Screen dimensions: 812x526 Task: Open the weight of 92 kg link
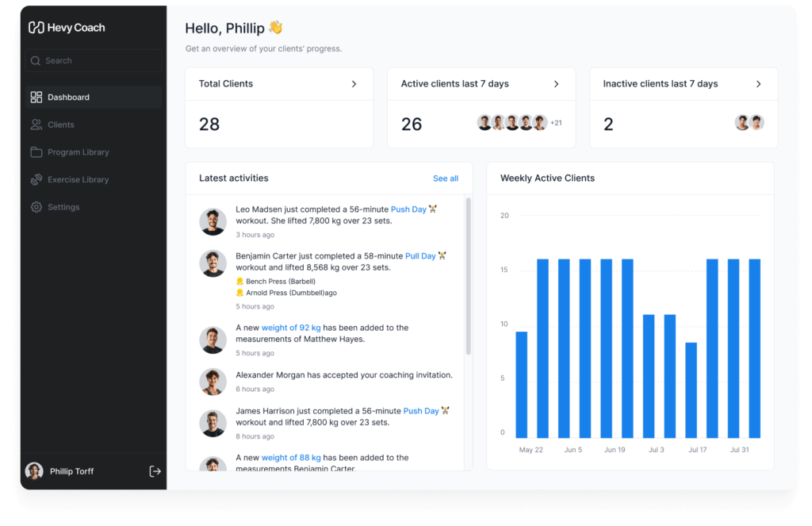[x=290, y=328]
